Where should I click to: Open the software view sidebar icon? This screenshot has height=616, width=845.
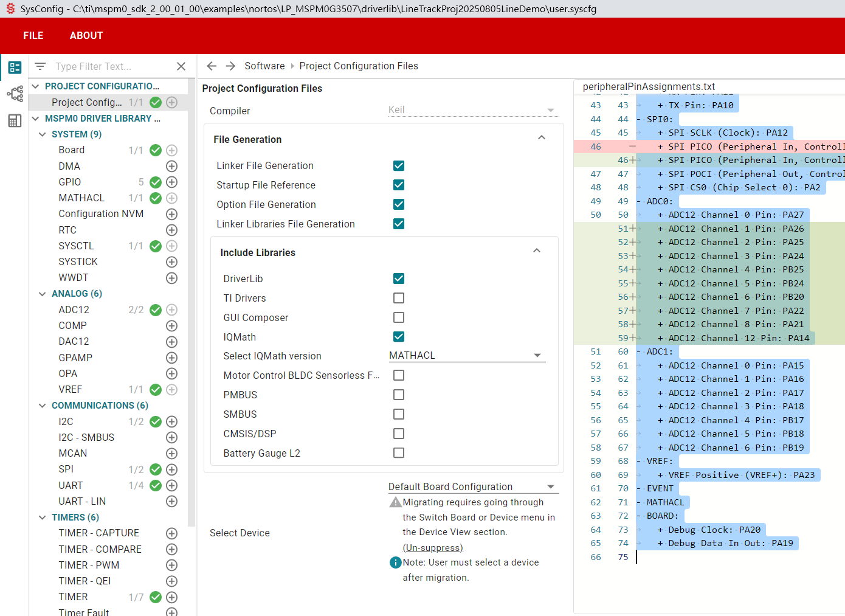coord(15,67)
